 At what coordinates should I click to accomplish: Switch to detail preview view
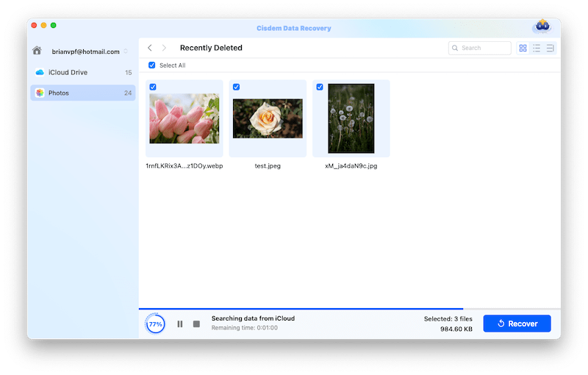point(550,48)
